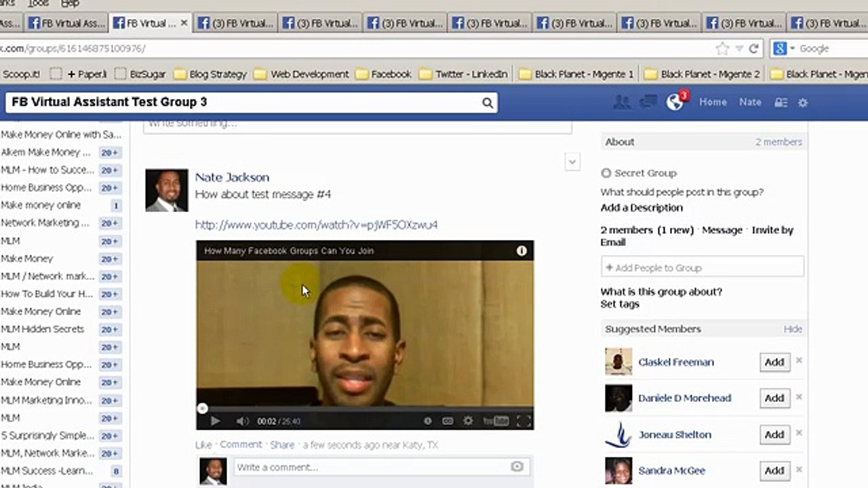Toggle captions icon in the video player
868x488 pixels.
[448, 421]
